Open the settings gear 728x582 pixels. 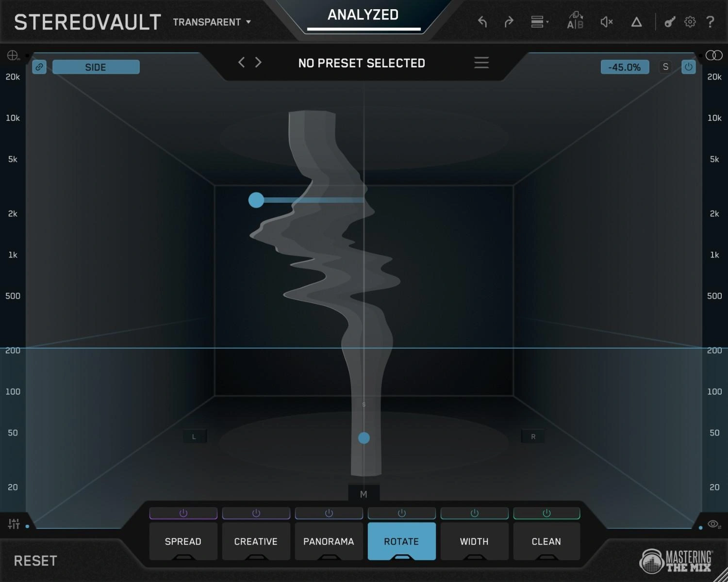[690, 22]
